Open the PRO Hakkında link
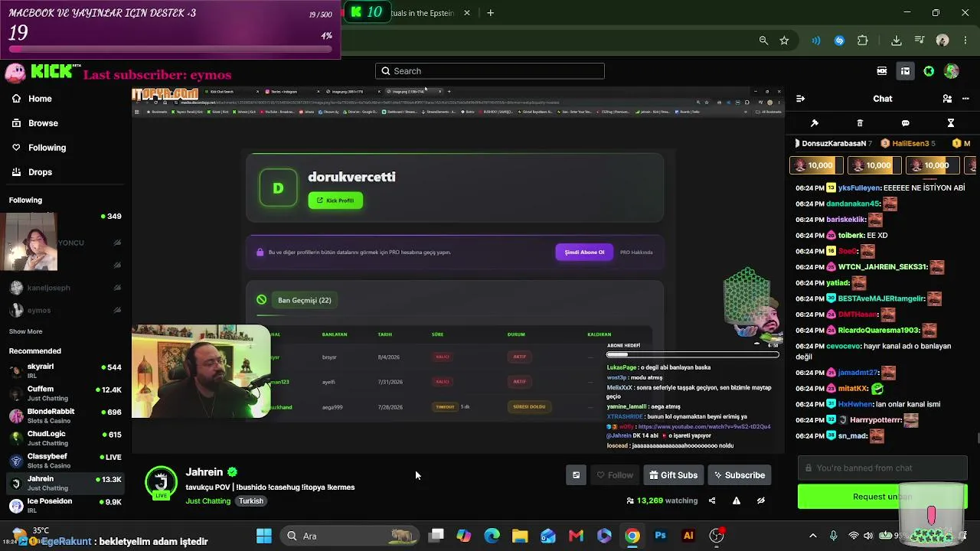980x551 pixels. click(636, 253)
